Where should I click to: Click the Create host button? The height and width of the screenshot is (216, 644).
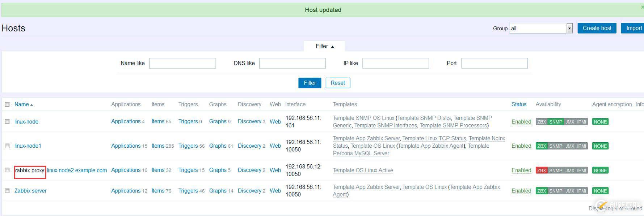pos(597,28)
